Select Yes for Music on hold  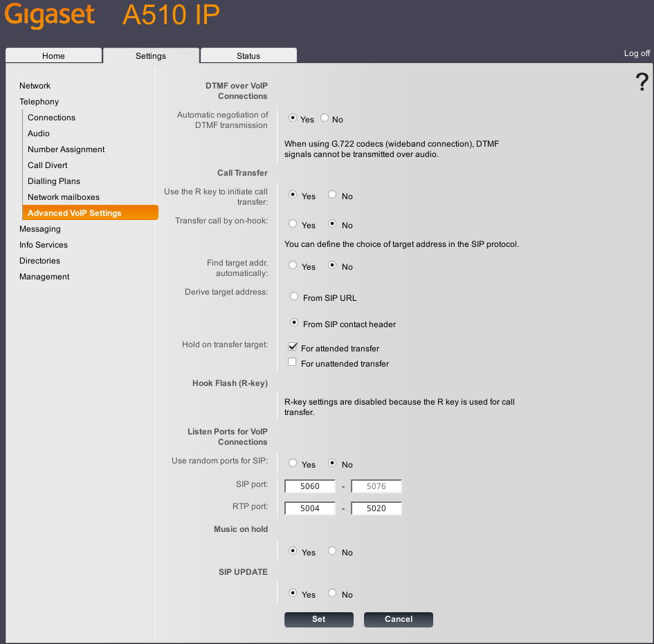tap(293, 551)
